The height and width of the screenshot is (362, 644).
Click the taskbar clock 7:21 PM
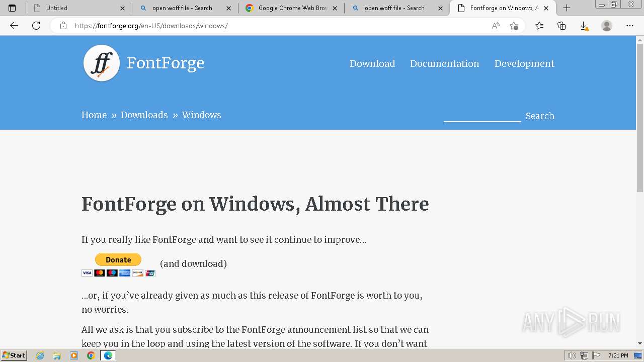[618, 355]
